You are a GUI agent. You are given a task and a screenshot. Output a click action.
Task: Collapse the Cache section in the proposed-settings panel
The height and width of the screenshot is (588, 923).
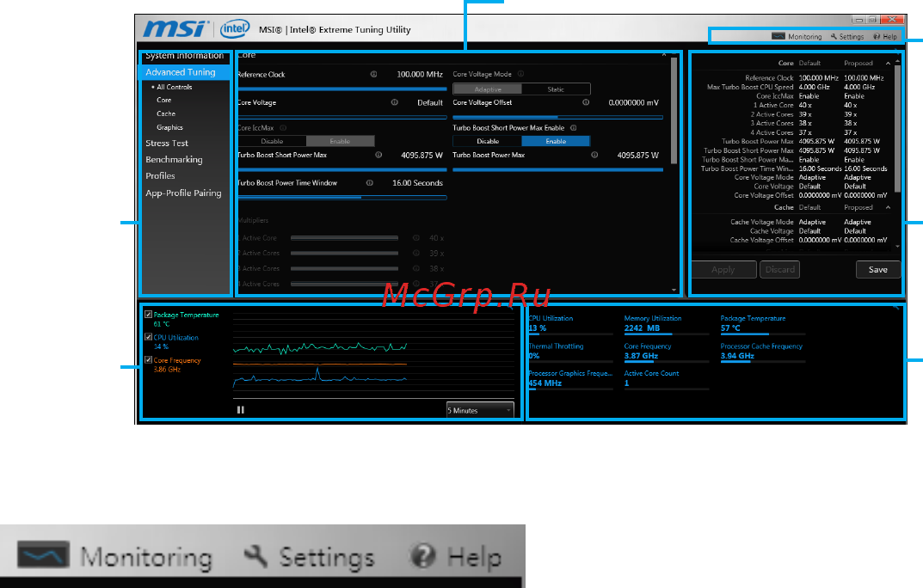(x=888, y=207)
